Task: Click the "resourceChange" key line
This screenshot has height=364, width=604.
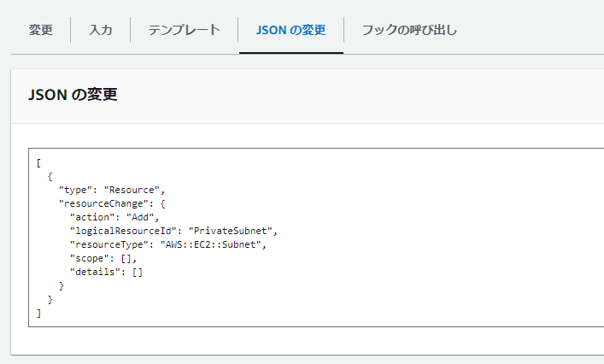Action: coord(112,203)
